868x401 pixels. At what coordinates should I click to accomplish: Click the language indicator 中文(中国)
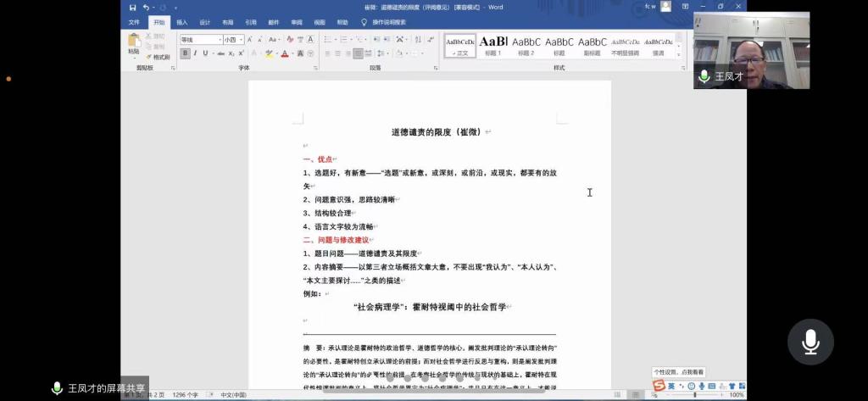(234, 395)
